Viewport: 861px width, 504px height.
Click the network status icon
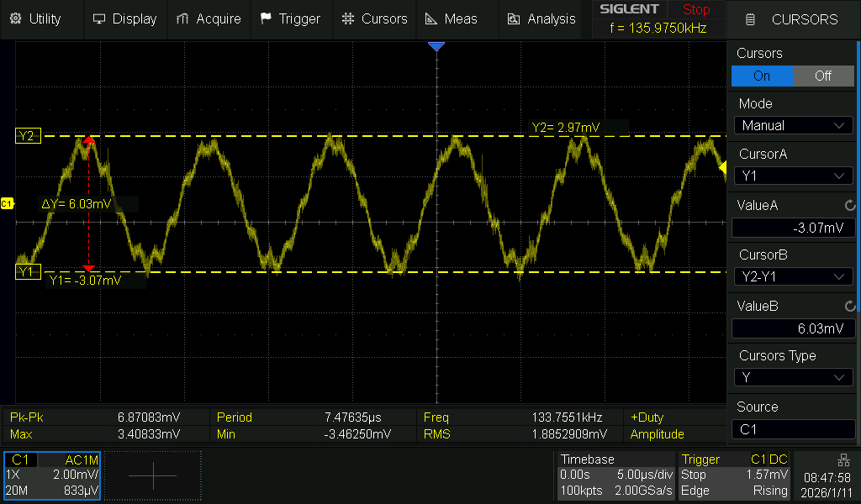point(843,459)
